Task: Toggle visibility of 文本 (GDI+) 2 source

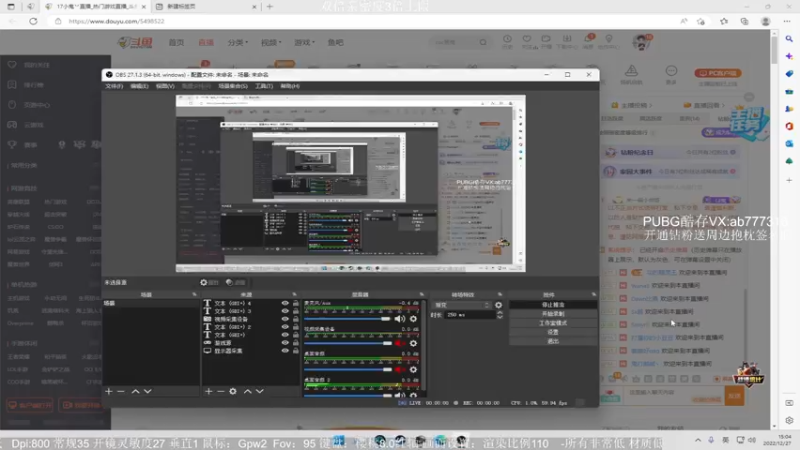Action: (285, 327)
